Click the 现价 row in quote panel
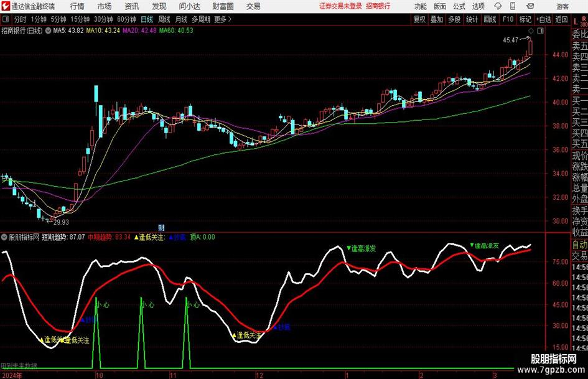This screenshot has width=588, height=379. point(580,156)
